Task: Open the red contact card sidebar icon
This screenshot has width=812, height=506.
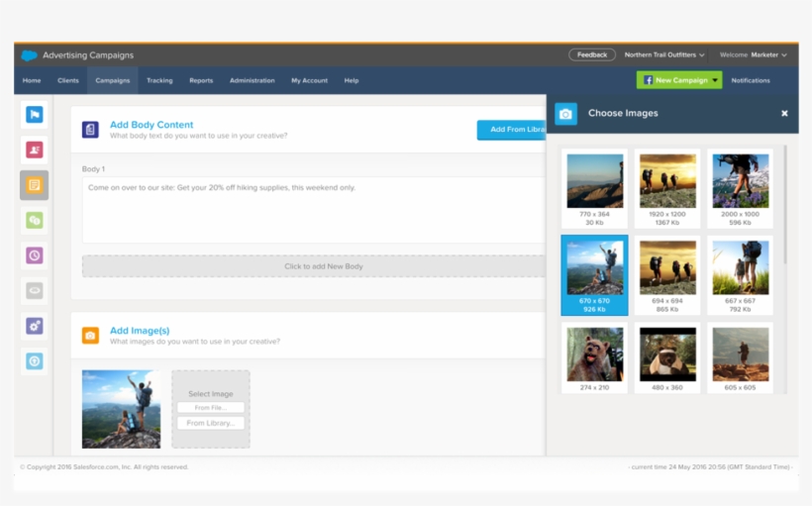Action: tap(35, 150)
